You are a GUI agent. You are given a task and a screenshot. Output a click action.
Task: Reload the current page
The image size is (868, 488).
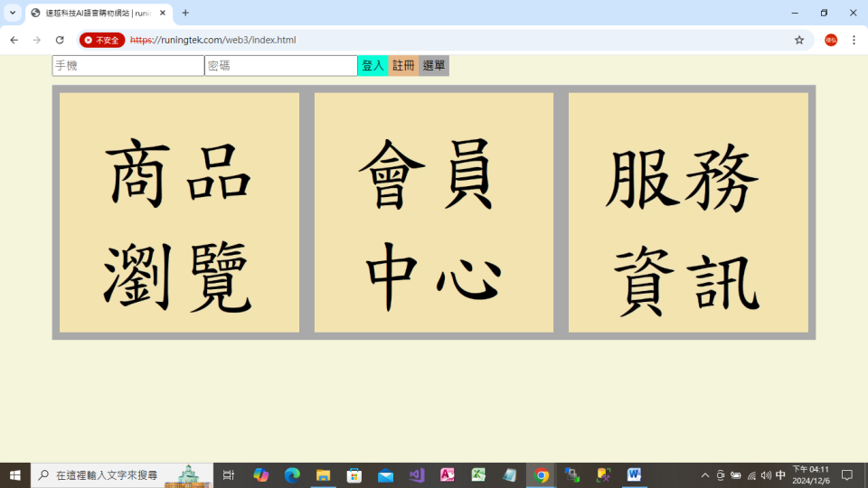pyautogui.click(x=60, y=40)
